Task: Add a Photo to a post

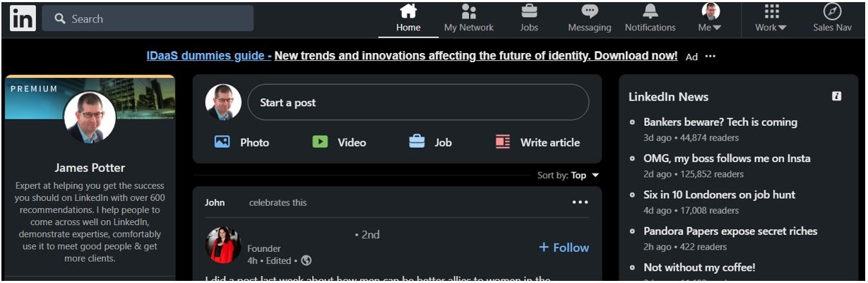Action: click(242, 142)
